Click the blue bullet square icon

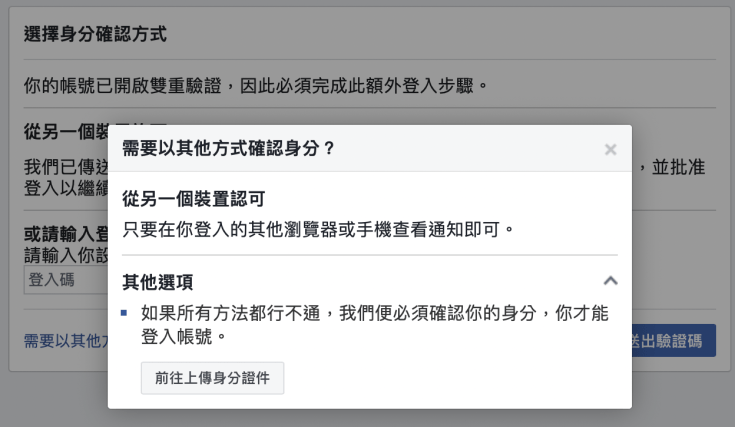[x=124, y=313]
